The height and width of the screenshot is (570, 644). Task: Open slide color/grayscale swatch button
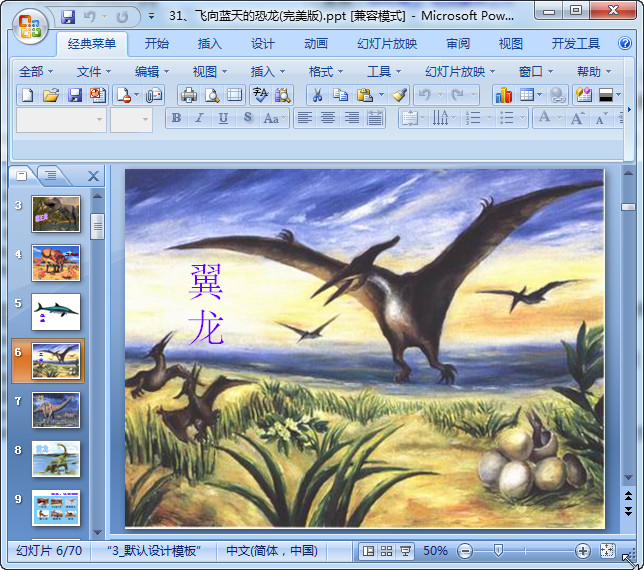[606, 95]
